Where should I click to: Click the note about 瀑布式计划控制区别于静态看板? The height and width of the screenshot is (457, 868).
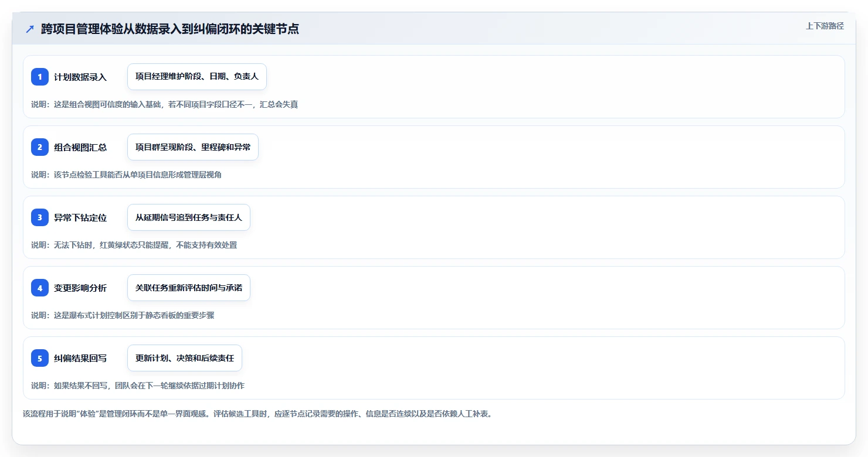(123, 315)
